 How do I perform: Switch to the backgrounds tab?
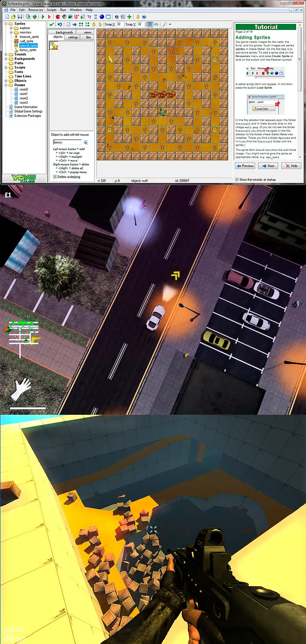pyautogui.click(x=64, y=32)
